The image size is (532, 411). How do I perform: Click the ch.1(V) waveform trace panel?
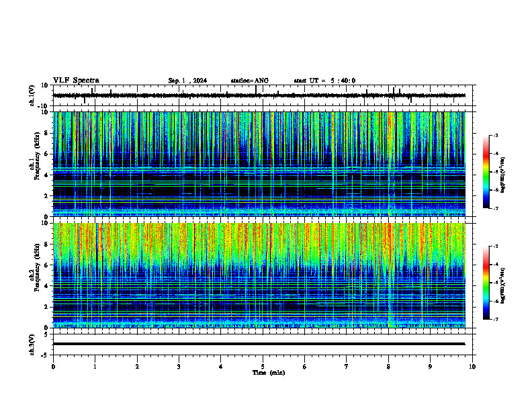click(264, 95)
